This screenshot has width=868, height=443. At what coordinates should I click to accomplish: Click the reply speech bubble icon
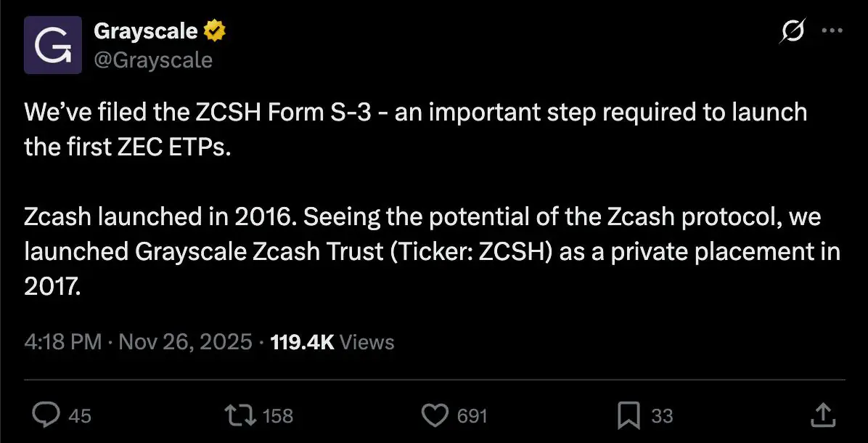pos(48,415)
